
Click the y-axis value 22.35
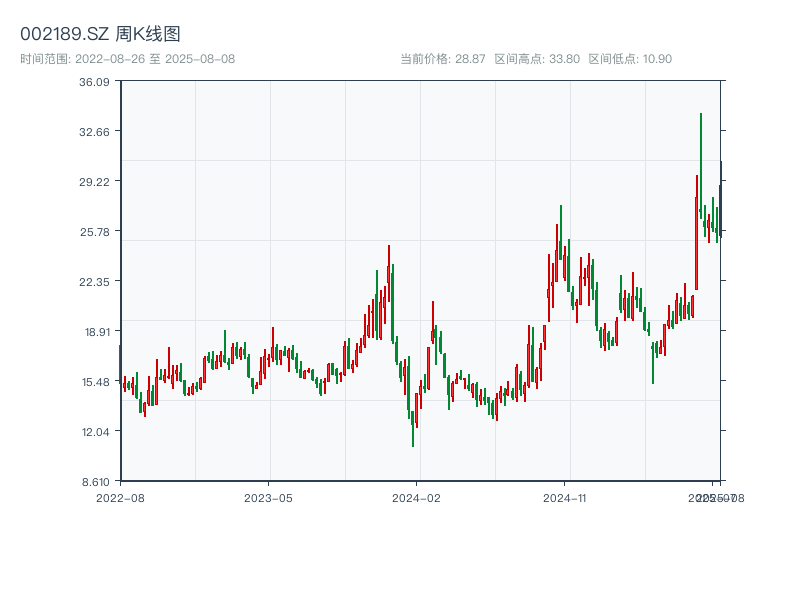pyautogui.click(x=94, y=282)
